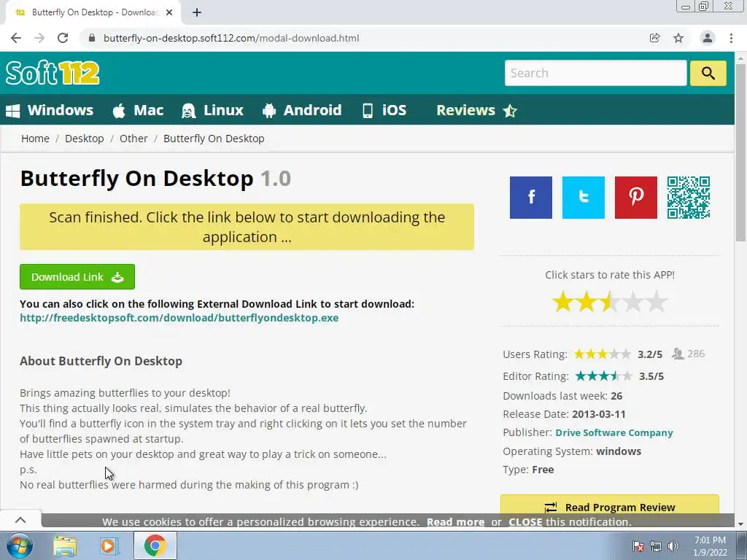The height and width of the screenshot is (560, 747).
Task: Bookmark this page with the star icon
Action: tap(678, 38)
